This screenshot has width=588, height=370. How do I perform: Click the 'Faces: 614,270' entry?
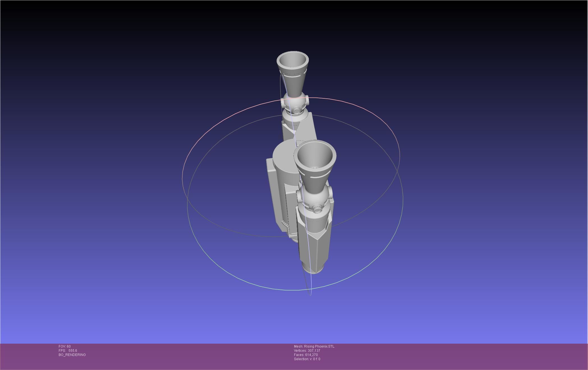pyautogui.click(x=306, y=355)
